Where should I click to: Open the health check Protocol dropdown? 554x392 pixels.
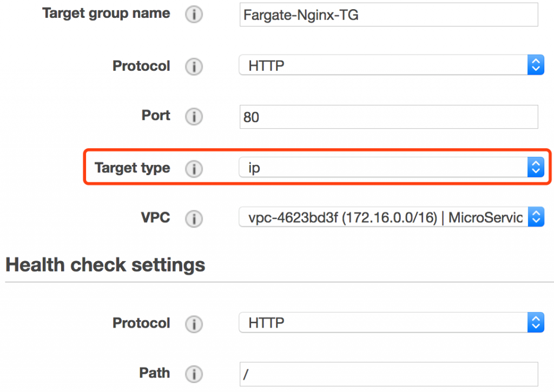tap(392, 322)
